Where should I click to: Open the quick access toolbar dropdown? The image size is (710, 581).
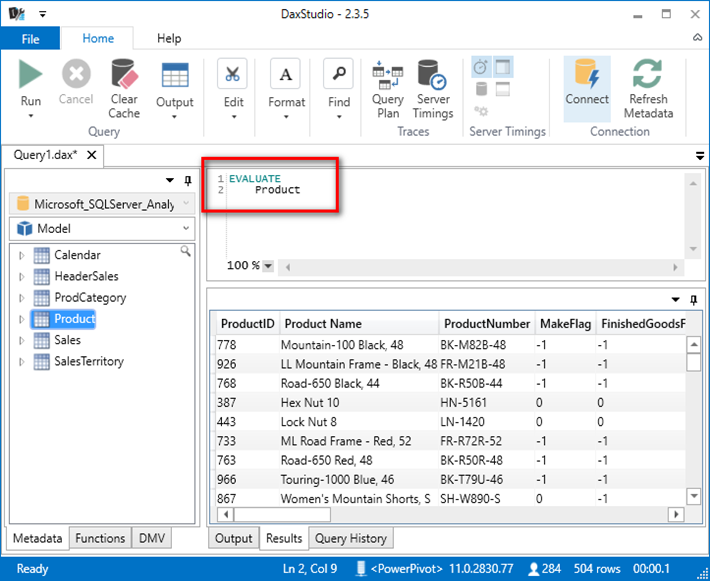[x=43, y=14]
